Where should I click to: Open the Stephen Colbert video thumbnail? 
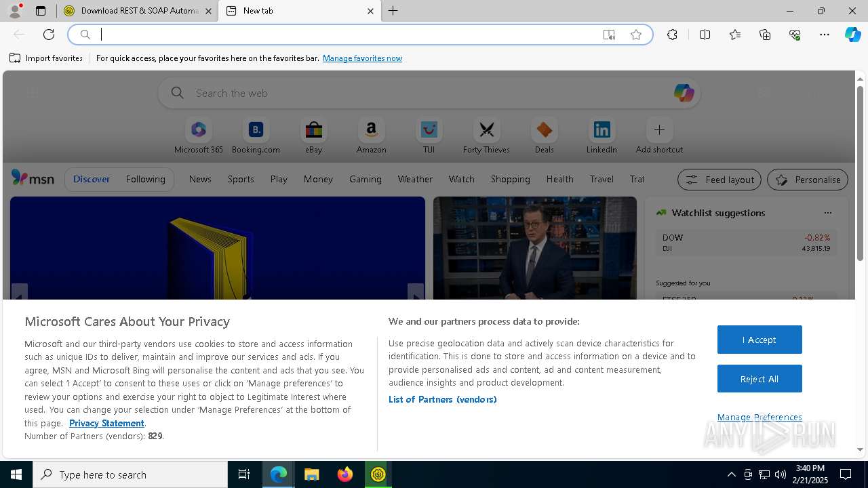click(535, 248)
